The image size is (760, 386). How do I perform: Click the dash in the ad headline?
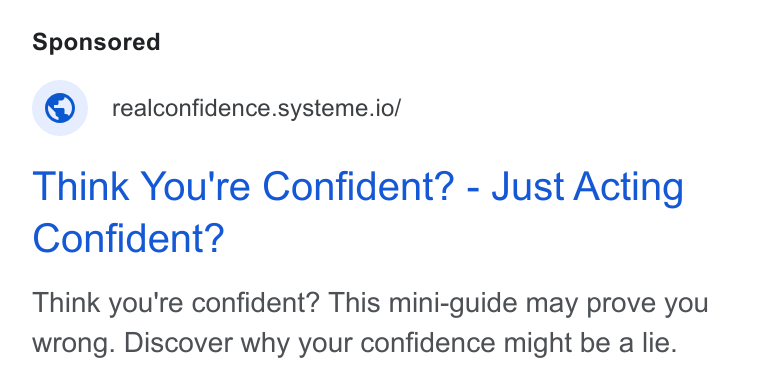473,190
